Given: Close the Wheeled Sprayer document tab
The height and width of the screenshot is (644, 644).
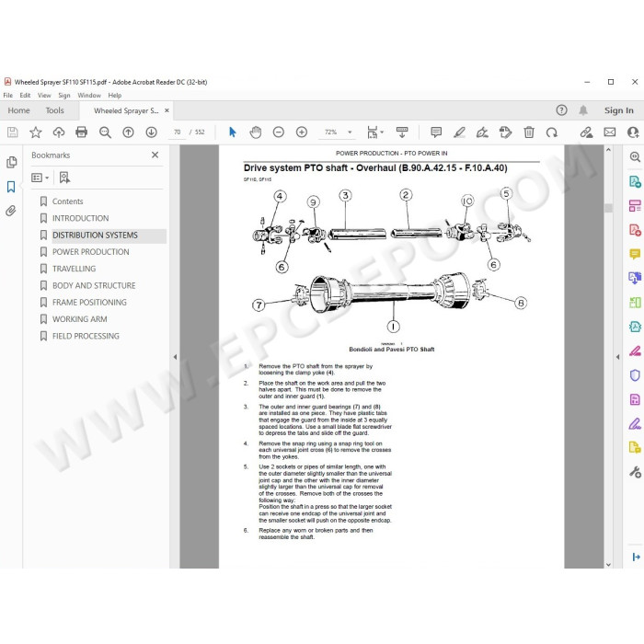Looking at the screenshot, I should click(x=167, y=110).
